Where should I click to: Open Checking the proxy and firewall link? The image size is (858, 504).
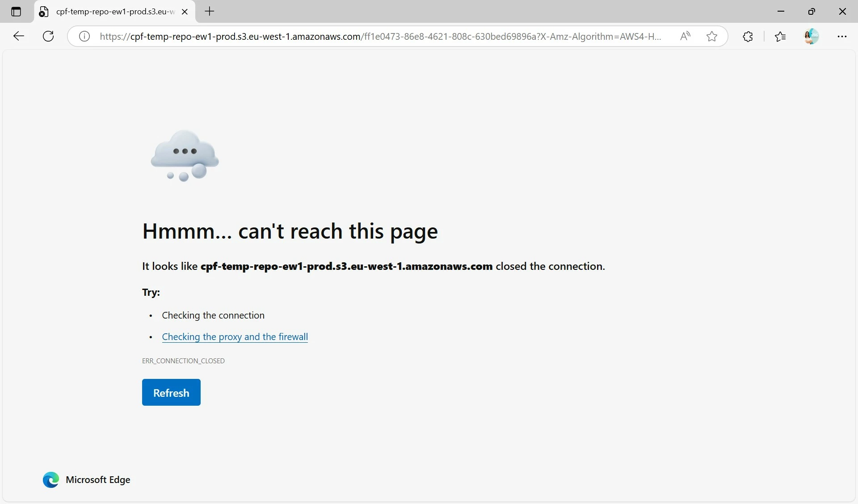pos(235,336)
